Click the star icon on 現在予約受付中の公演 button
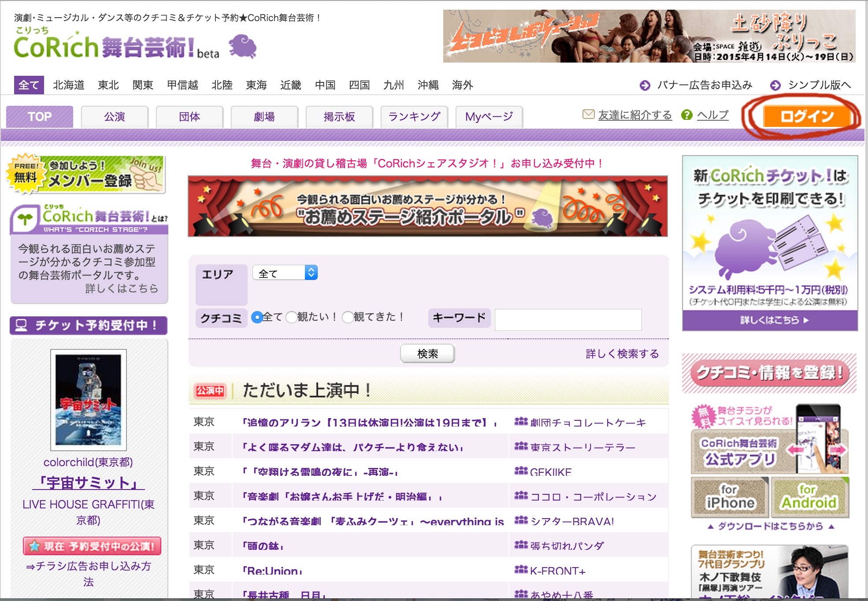868x601 pixels. click(33, 545)
